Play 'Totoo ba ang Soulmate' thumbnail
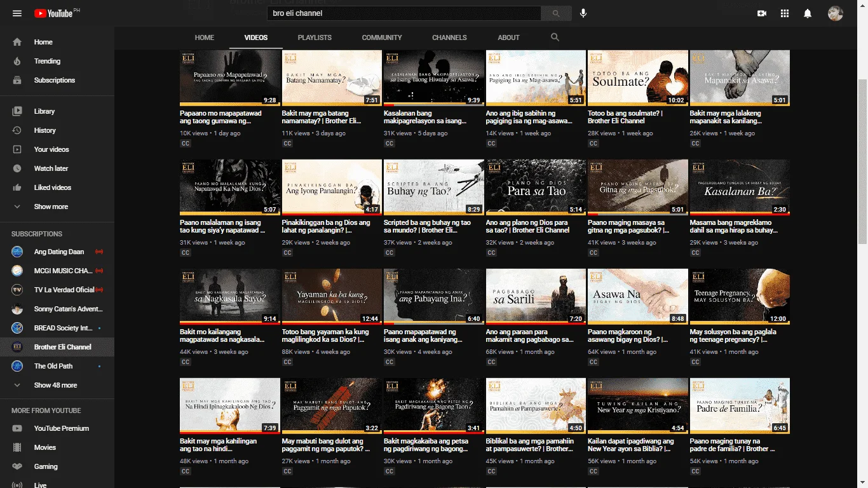 point(638,78)
